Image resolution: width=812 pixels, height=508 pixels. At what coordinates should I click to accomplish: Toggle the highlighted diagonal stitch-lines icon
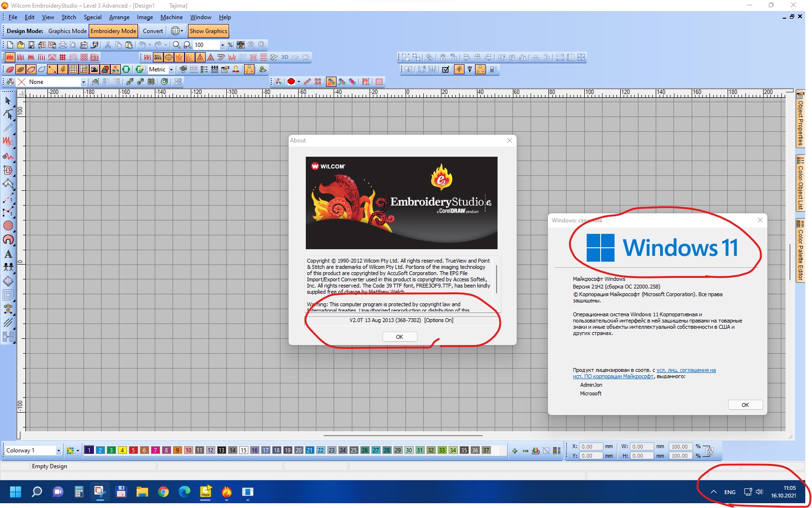[21, 69]
